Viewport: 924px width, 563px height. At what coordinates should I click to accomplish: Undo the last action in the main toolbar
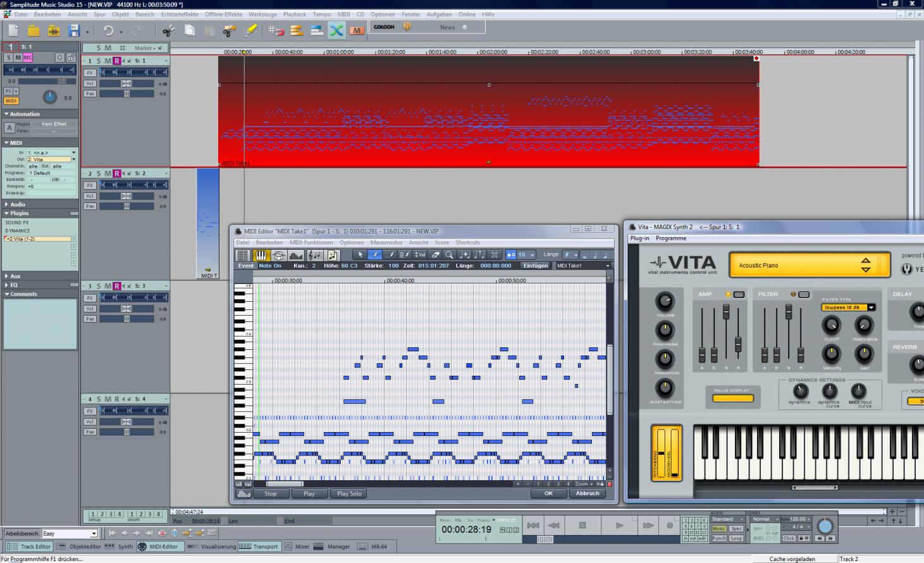(x=108, y=30)
